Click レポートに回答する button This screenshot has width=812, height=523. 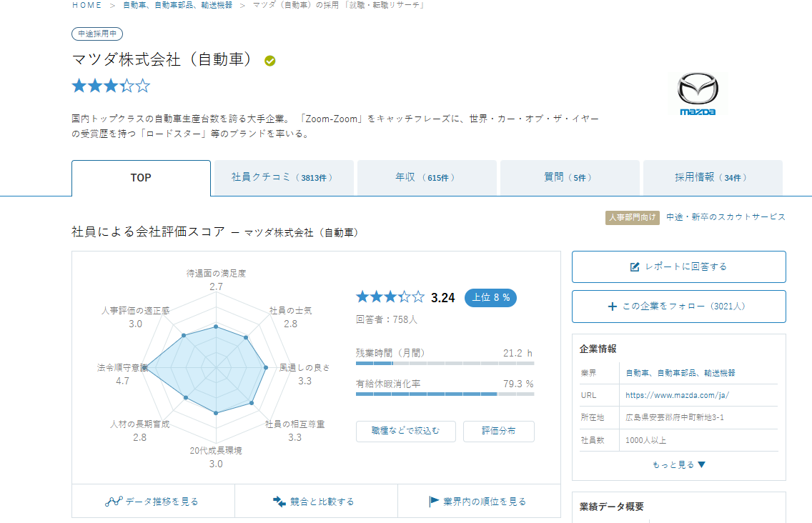pos(679,267)
